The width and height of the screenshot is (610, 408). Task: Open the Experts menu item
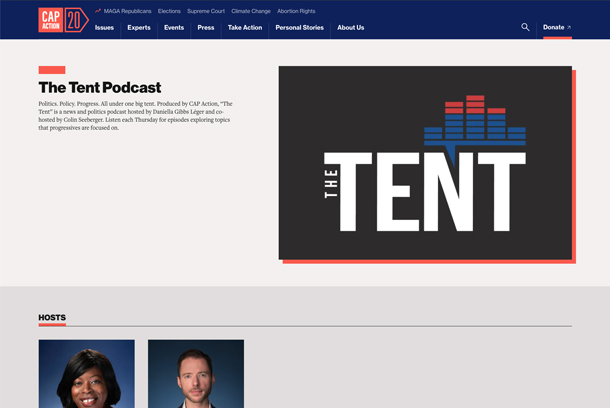point(139,28)
